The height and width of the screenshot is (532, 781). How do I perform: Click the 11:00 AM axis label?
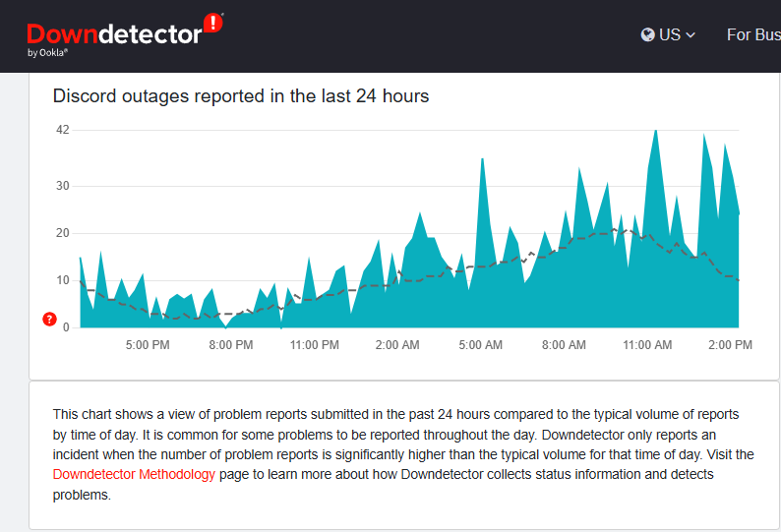(647, 345)
